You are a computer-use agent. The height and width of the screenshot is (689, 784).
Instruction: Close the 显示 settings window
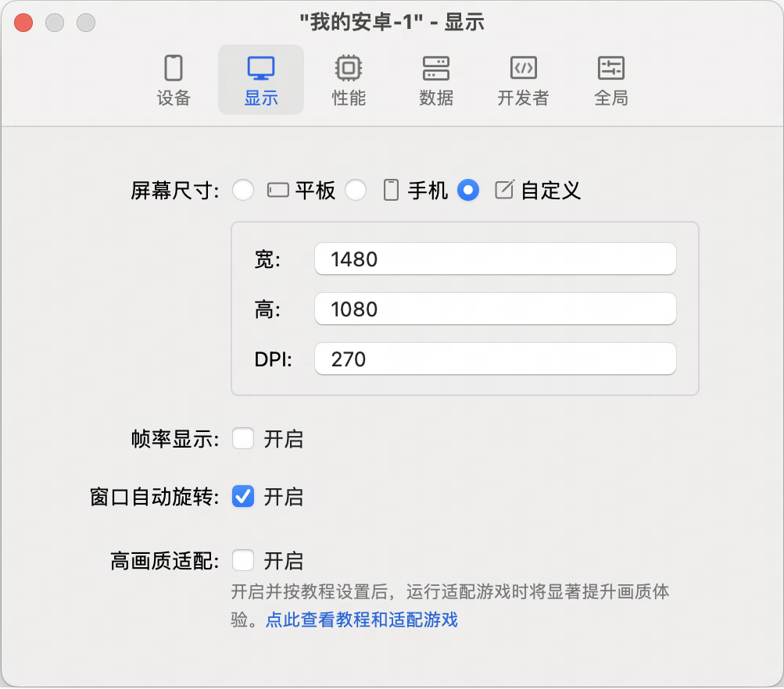coord(23,23)
